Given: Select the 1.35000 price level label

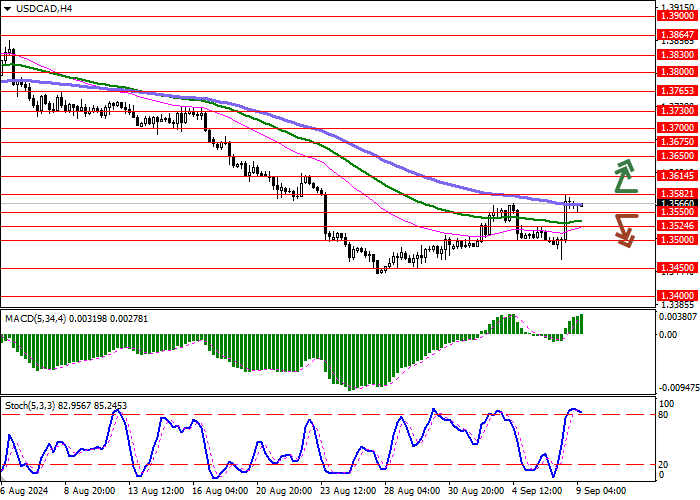Looking at the screenshot, I should (x=678, y=240).
